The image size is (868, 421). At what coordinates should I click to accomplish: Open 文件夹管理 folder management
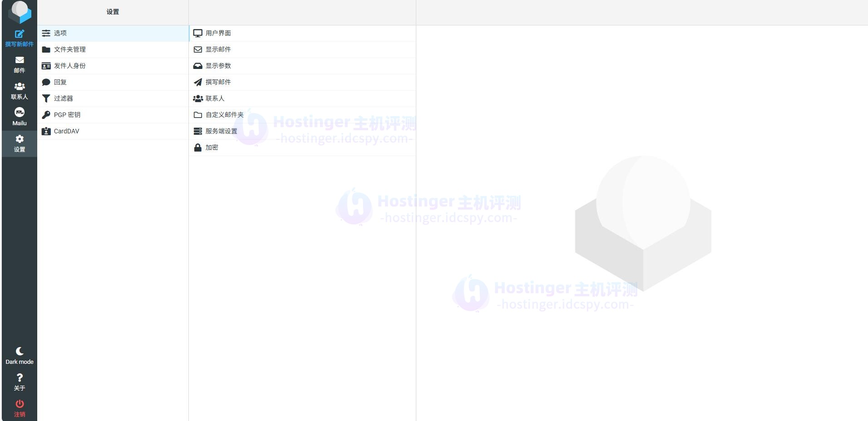(69, 49)
